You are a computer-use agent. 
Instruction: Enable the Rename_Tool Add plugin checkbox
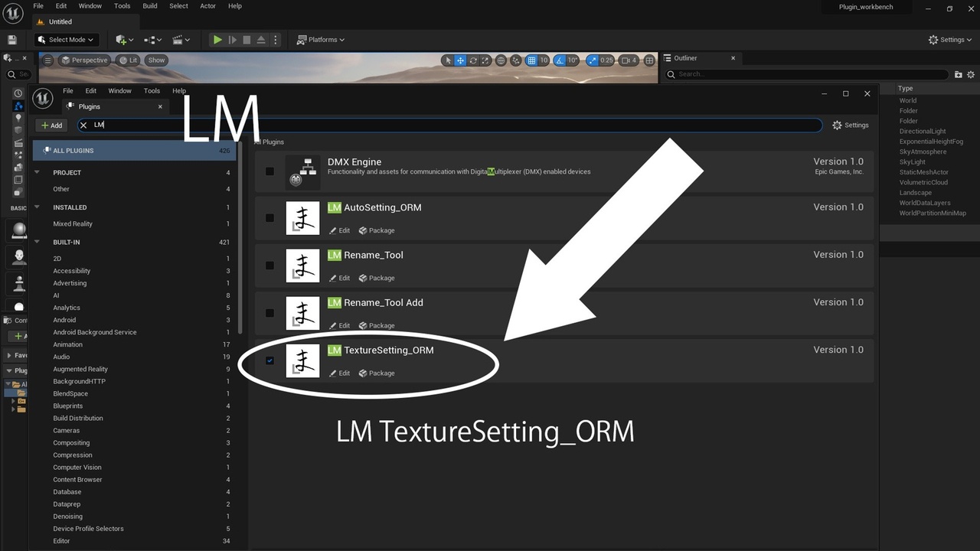[269, 312]
